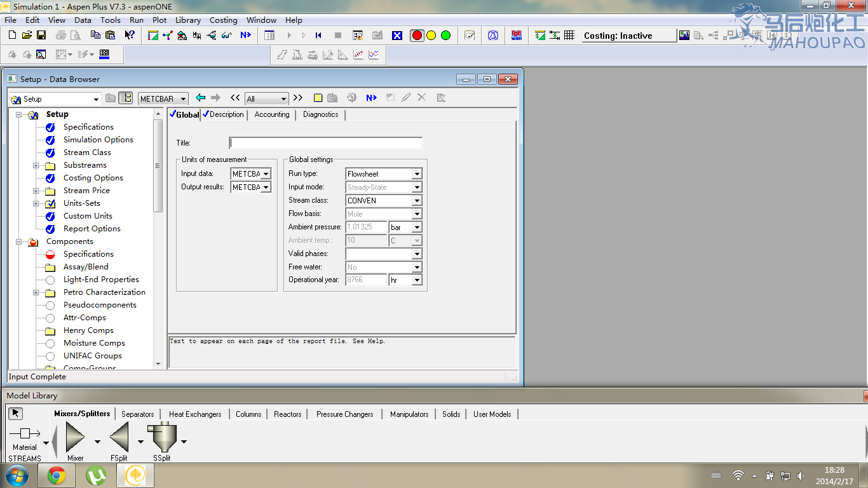Viewport: 868px width, 488px height.
Task: Click the green circle status icon
Action: click(445, 36)
